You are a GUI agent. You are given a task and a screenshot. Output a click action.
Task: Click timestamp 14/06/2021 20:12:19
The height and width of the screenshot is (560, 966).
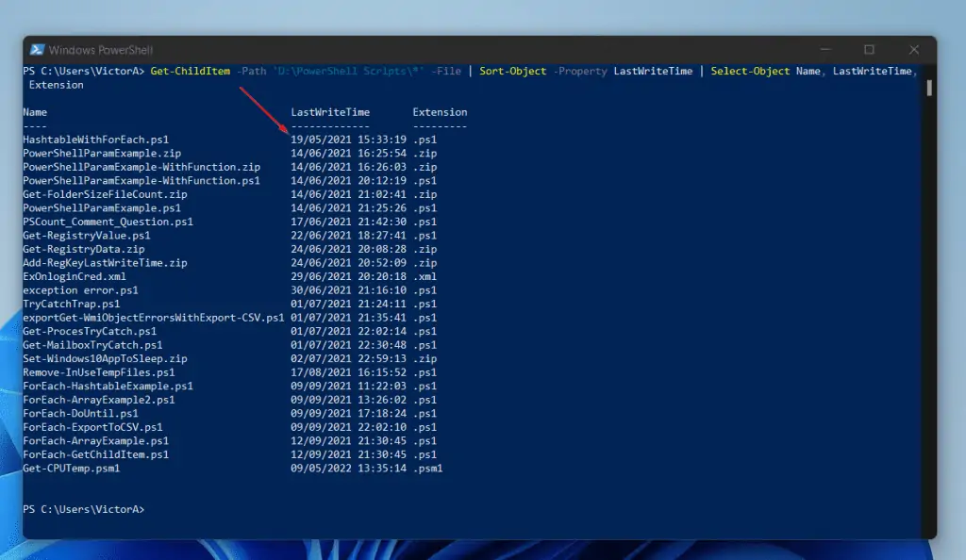(349, 180)
